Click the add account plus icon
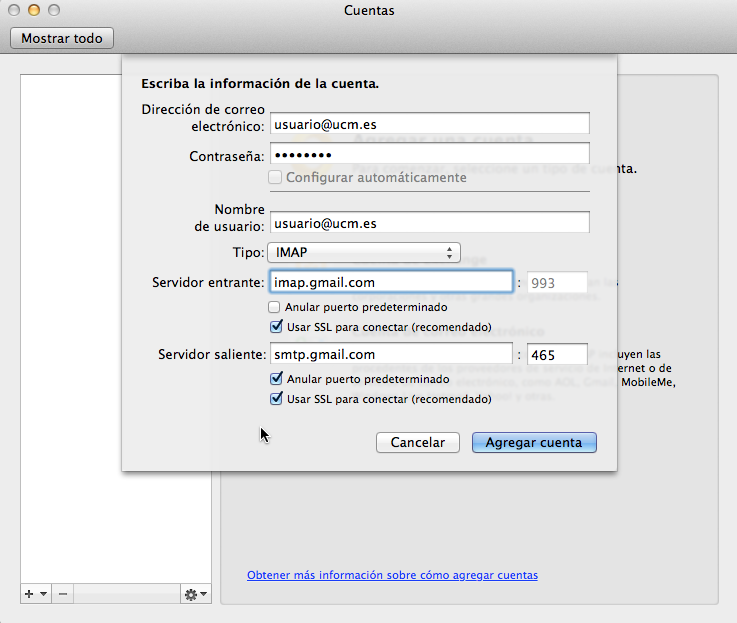Viewport: 737px width, 623px height. (29, 594)
